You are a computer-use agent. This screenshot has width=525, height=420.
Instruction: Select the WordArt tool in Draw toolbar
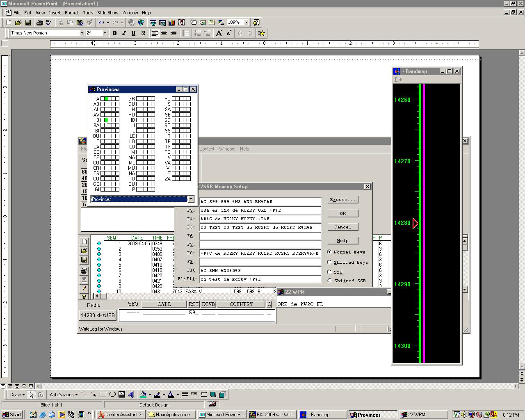(131, 395)
